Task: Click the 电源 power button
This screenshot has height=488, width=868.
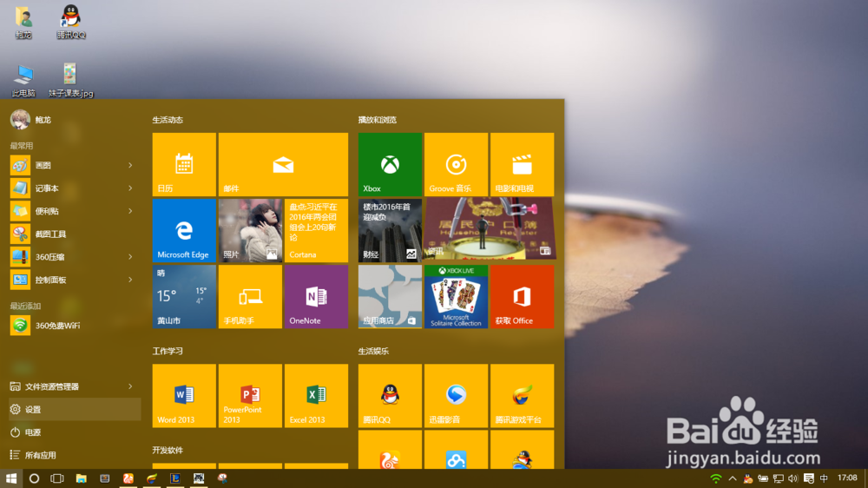Action: pyautogui.click(x=75, y=432)
